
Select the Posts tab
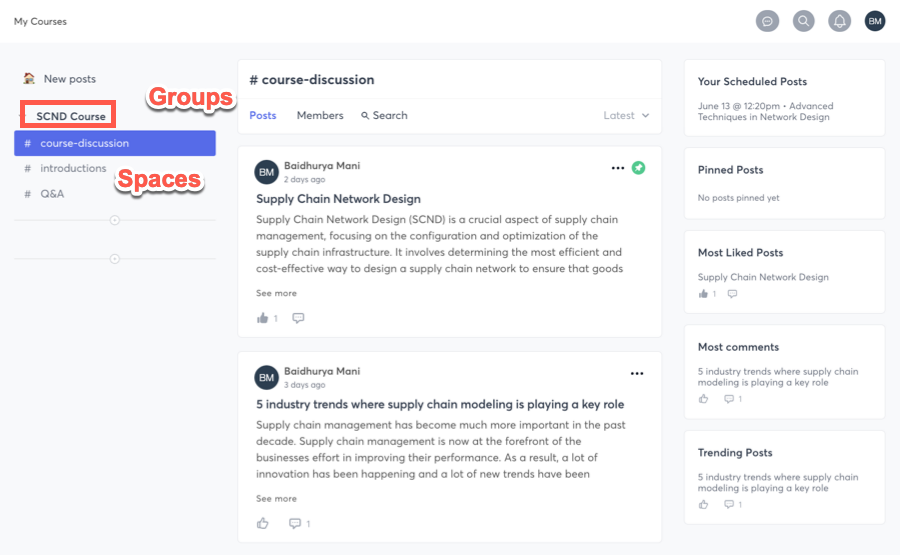point(263,115)
